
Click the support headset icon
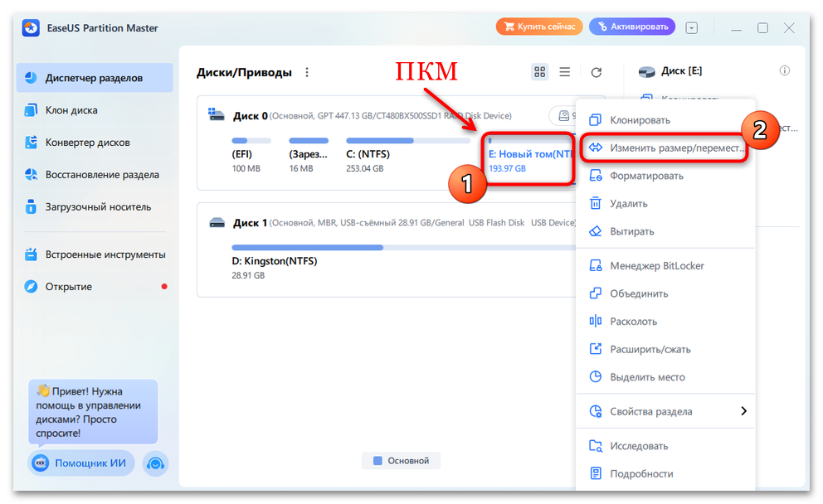point(155,463)
